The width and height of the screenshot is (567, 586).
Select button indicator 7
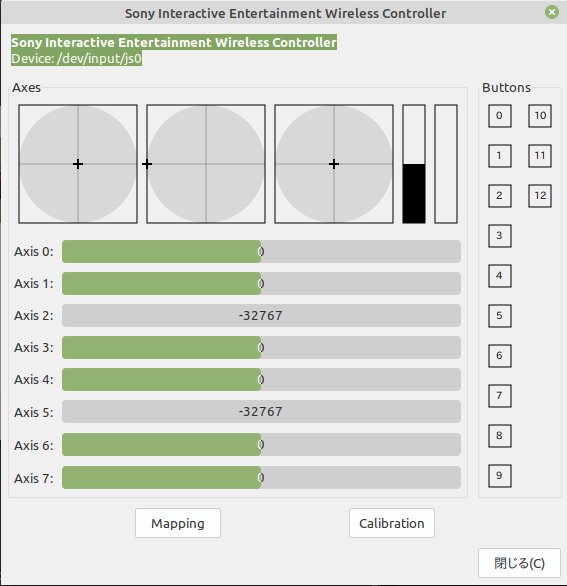click(500, 396)
